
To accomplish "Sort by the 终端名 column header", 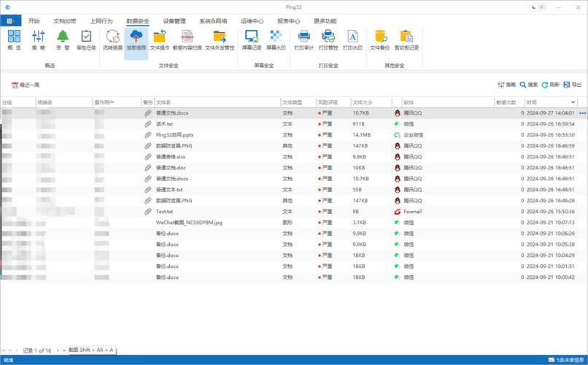I will 63,102.
